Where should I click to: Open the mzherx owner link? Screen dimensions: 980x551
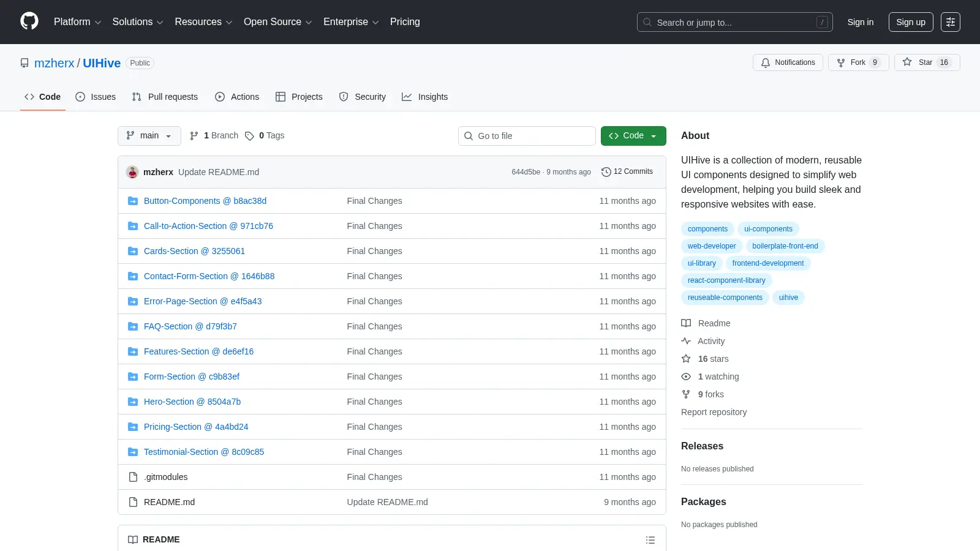tap(54, 63)
